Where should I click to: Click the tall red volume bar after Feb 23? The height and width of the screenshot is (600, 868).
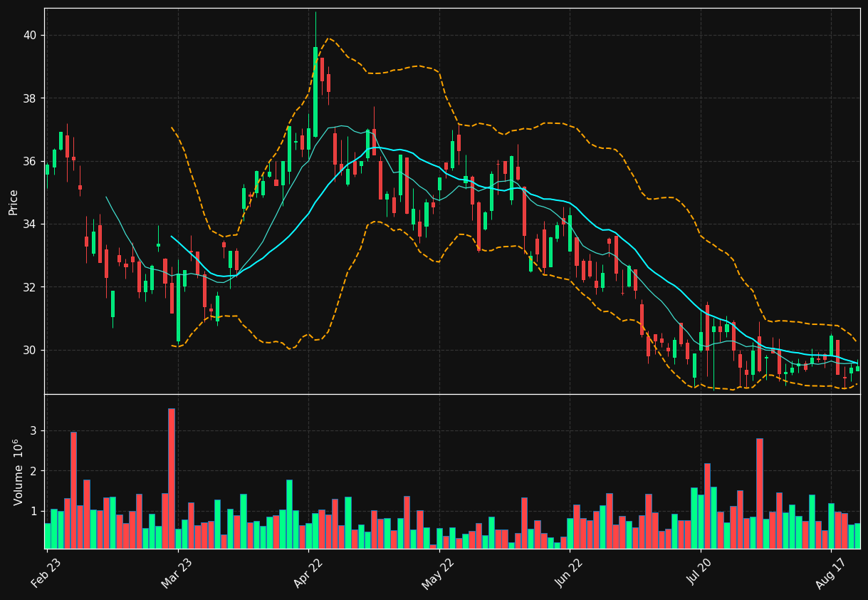point(73,490)
